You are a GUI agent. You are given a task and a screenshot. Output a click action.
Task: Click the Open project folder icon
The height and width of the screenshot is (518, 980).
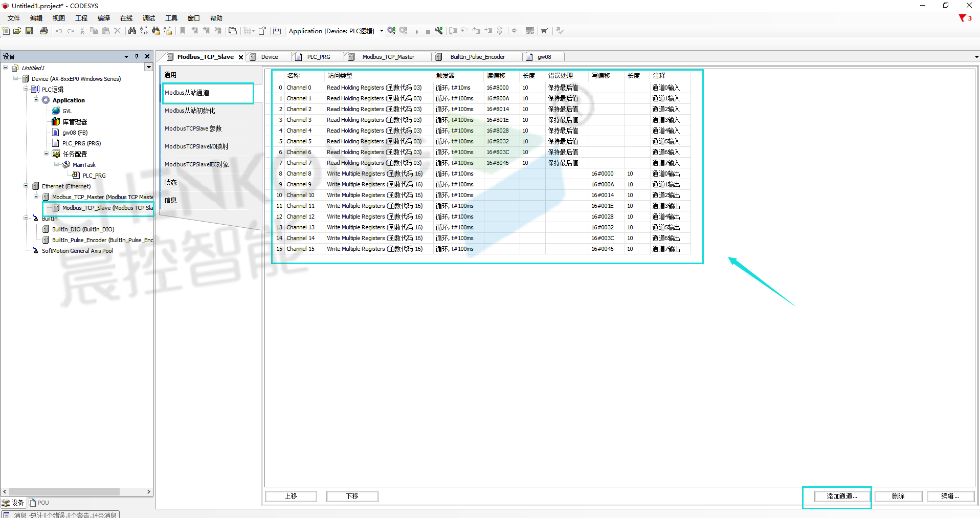click(x=17, y=31)
